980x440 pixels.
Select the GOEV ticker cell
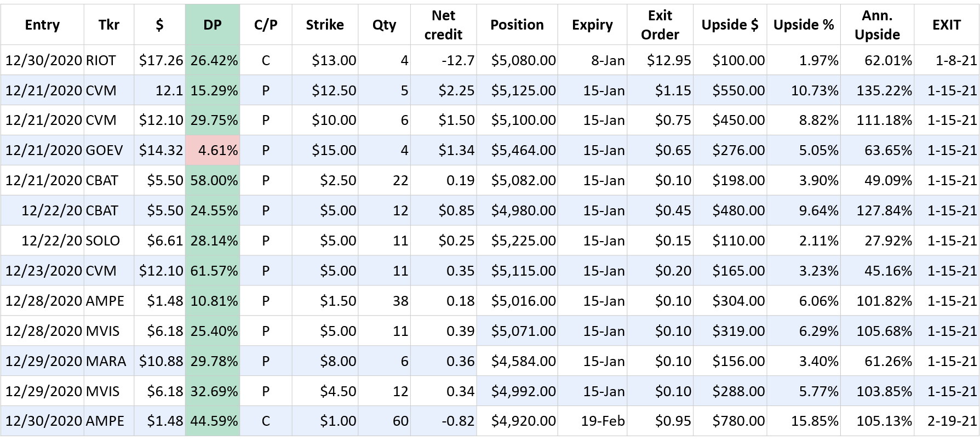109,150
